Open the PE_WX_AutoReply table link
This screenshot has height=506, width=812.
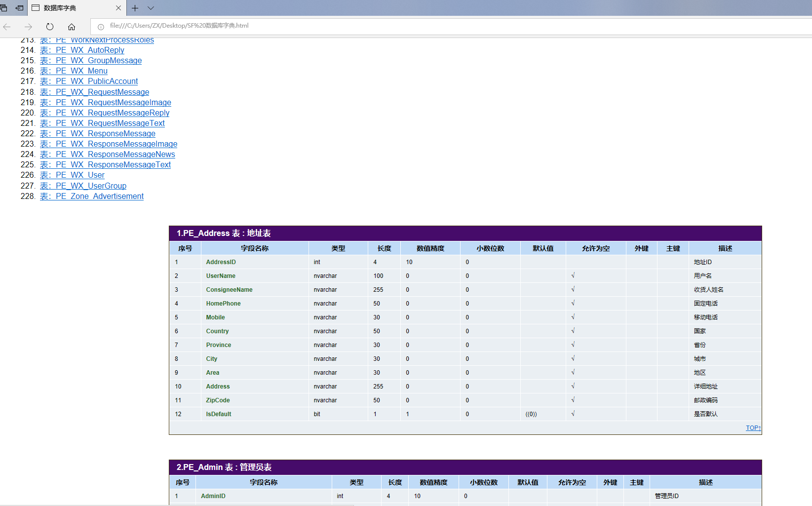[82, 50]
